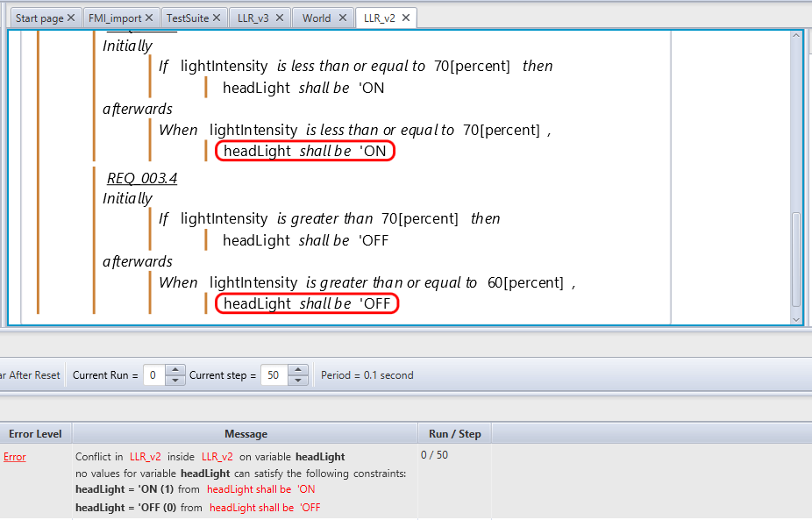Screen dimensions: 812x520
Task: Sort by Error Level column header
Action: (35, 434)
